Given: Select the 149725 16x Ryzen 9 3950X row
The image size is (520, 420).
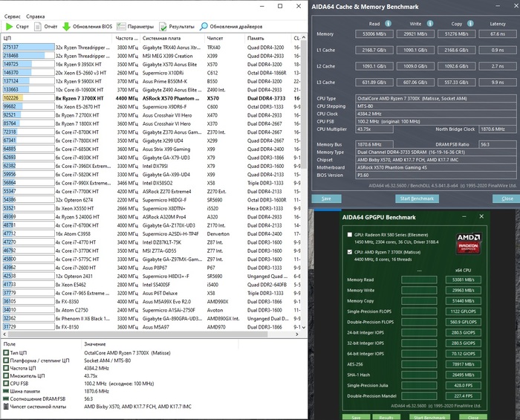Looking at the screenshot, I should [152, 65].
